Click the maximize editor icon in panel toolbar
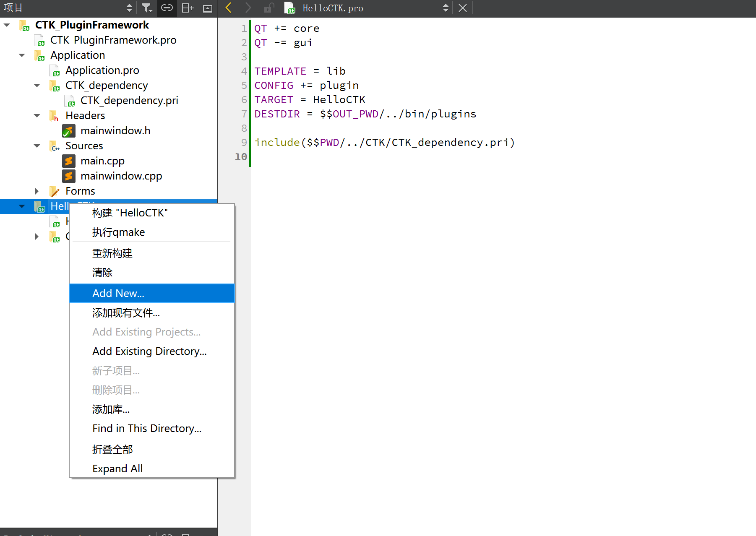 207,8
